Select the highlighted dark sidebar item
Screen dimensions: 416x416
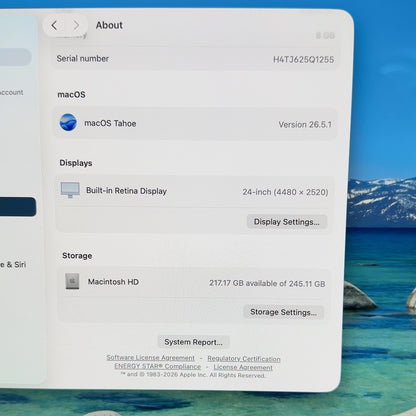(x=17, y=207)
